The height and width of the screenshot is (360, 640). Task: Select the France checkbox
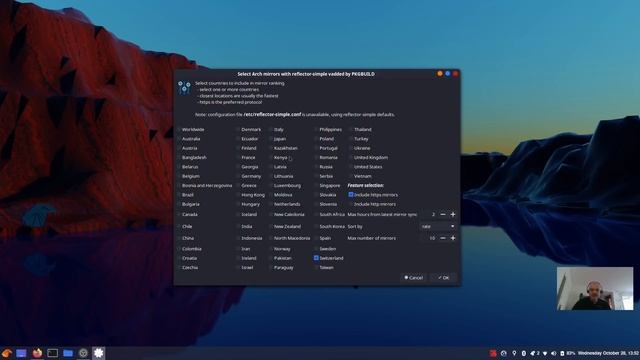coord(238,158)
